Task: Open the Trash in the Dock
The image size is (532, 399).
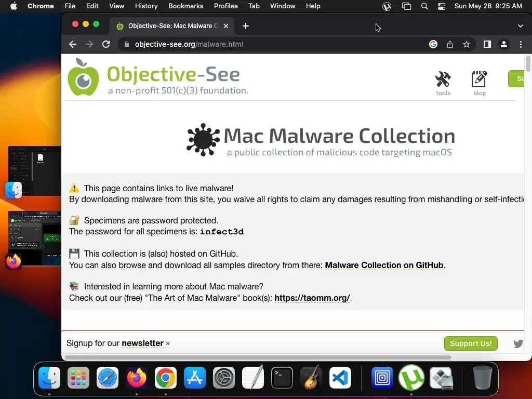Action: click(483, 378)
